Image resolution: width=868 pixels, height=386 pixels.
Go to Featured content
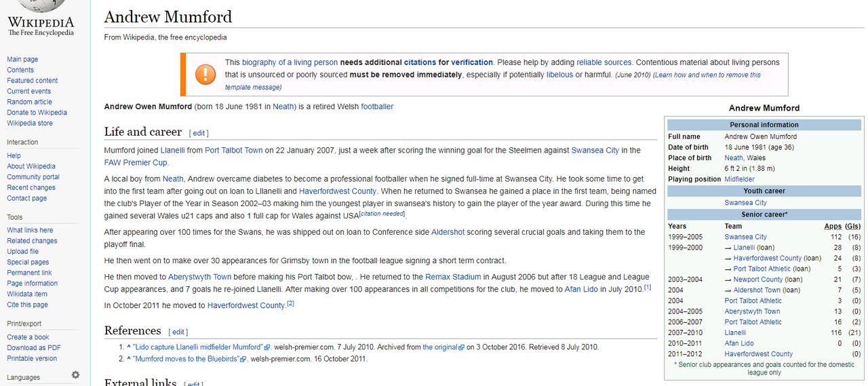pyautogui.click(x=33, y=81)
